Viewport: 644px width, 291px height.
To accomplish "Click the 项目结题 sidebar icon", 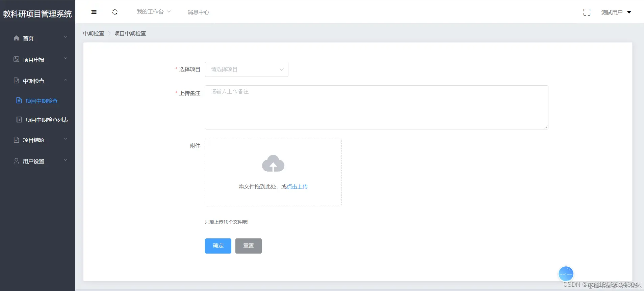I will (16, 140).
